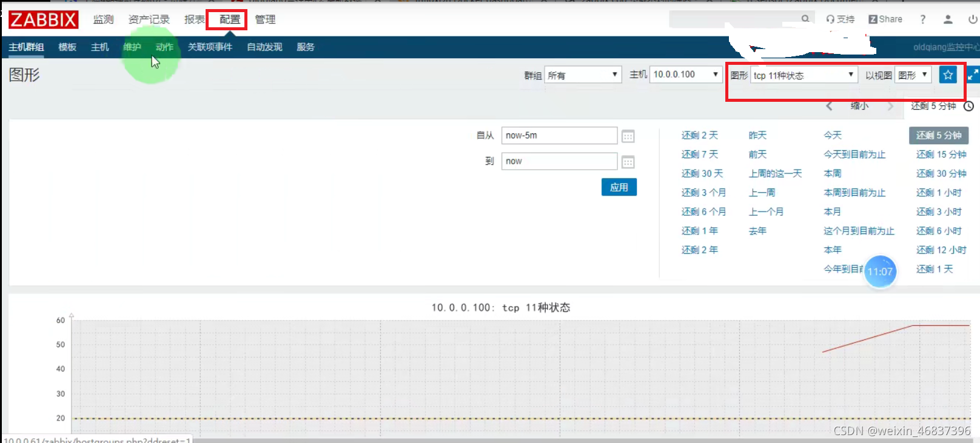The height and width of the screenshot is (443, 980).
Task: Open the user profile icon
Action: tap(948, 19)
